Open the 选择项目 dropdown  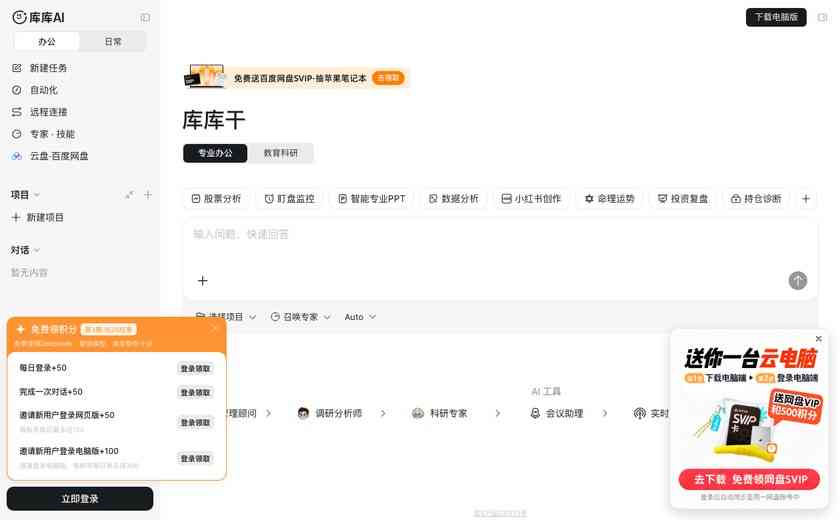226,317
